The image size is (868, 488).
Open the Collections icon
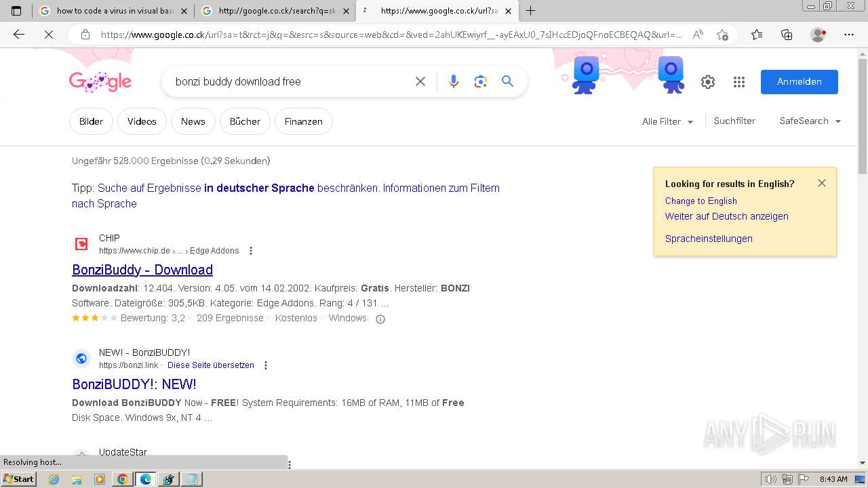click(787, 35)
